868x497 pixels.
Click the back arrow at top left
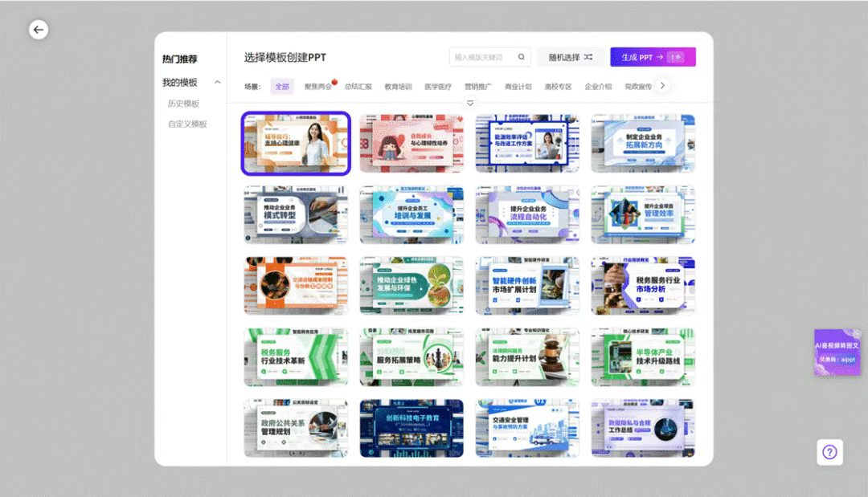(39, 29)
